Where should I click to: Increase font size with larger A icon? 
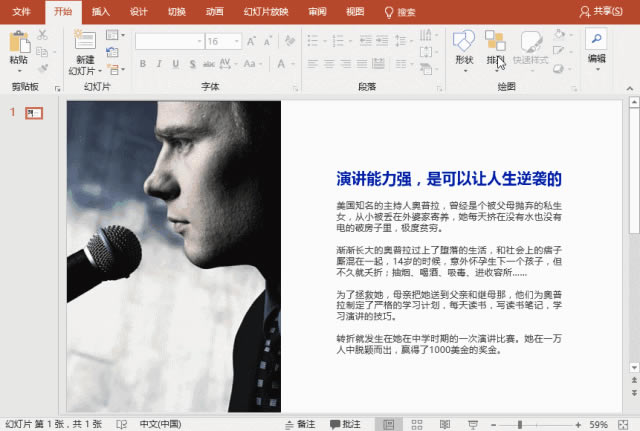pyautogui.click(x=251, y=41)
